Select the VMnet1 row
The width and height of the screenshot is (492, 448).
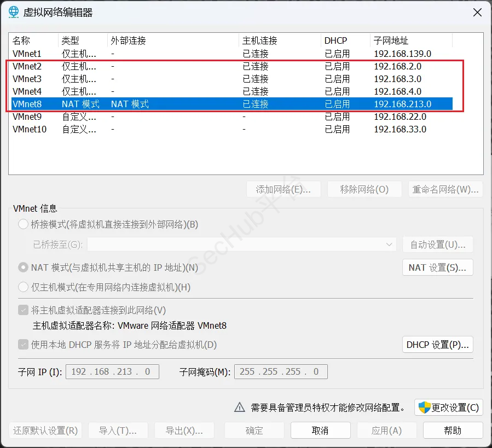coord(232,54)
